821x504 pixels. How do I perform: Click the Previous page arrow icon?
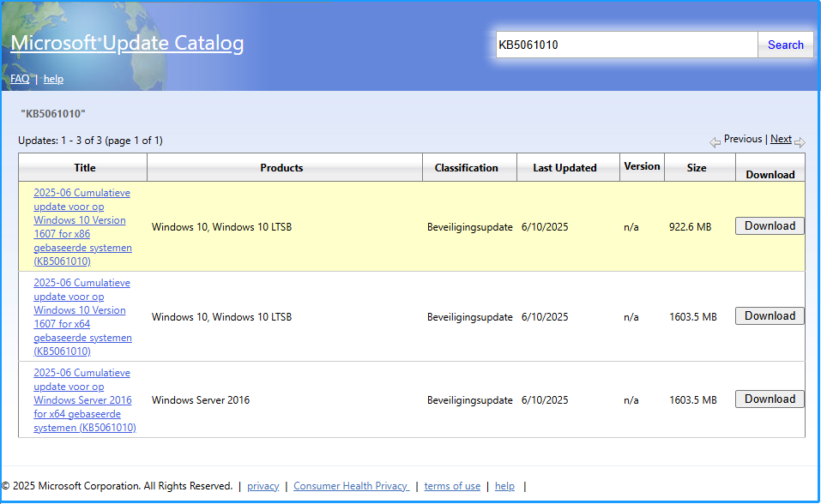point(715,142)
